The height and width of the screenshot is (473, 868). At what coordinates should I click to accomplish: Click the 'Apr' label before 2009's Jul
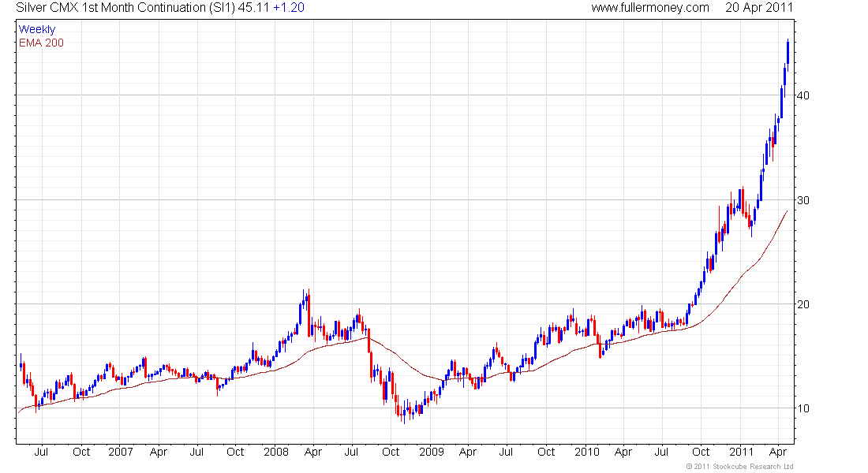point(468,452)
